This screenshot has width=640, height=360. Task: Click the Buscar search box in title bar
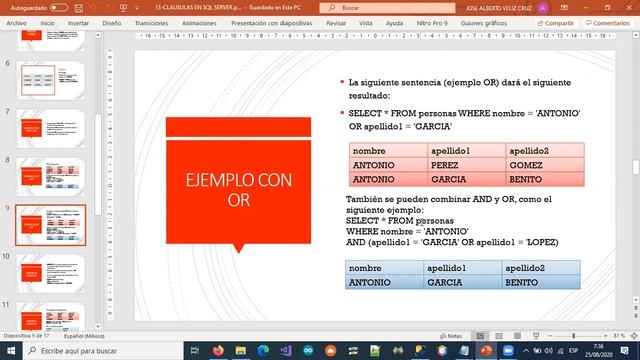[x=387, y=8]
